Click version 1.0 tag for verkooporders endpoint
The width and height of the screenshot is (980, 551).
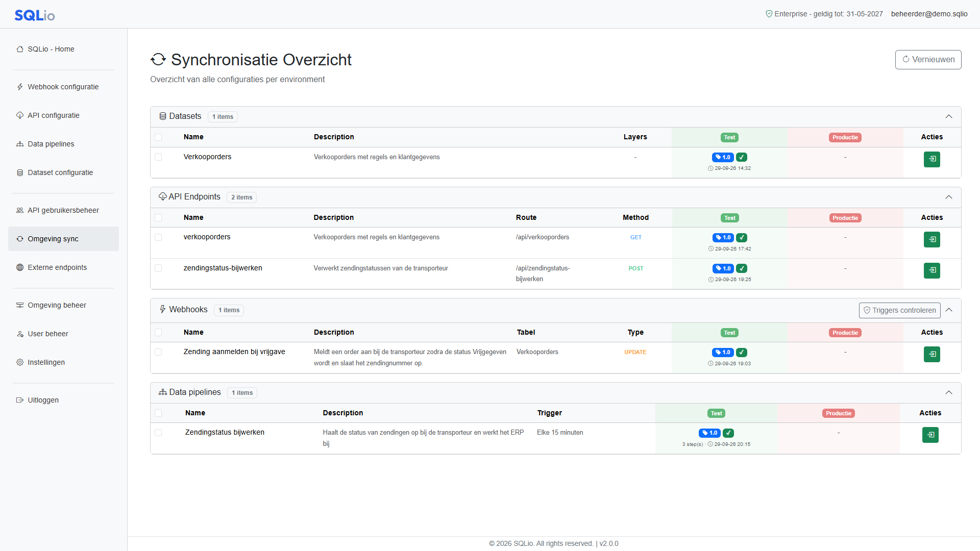click(x=723, y=238)
